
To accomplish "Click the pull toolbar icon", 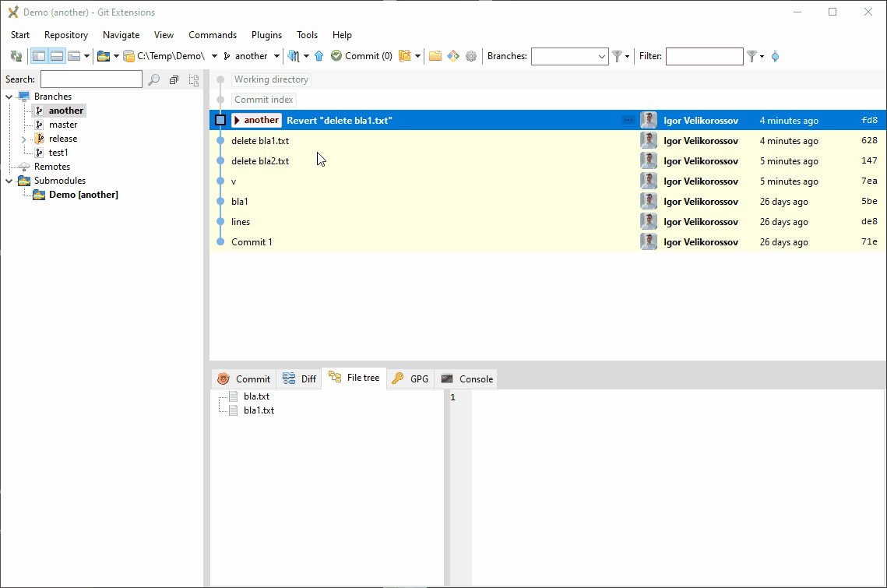I will (294, 56).
